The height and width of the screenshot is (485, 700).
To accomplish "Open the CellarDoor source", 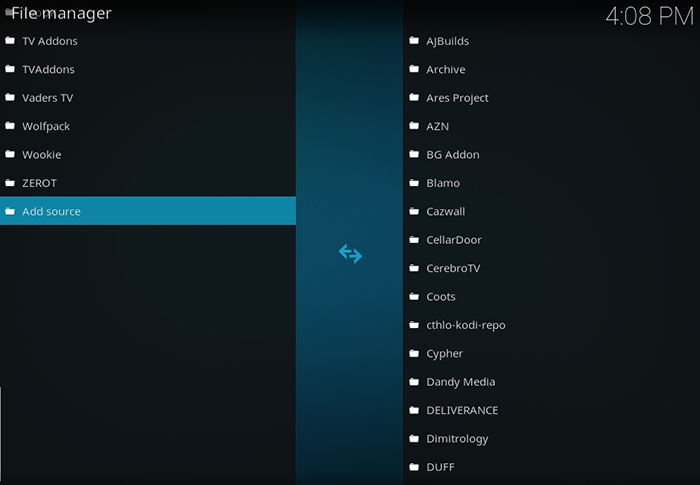I will 551,240.
